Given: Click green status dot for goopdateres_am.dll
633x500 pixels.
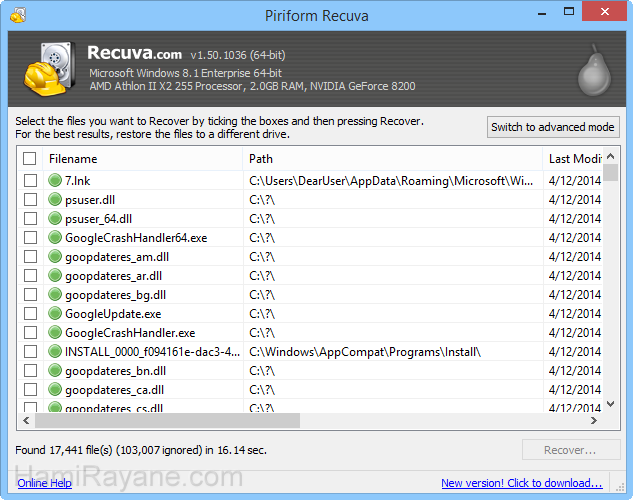Looking at the screenshot, I should (x=54, y=256).
